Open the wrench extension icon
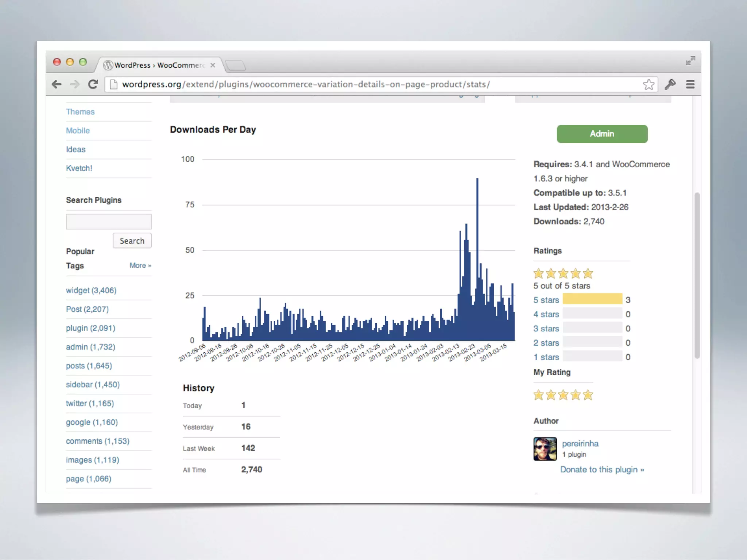 point(670,85)
